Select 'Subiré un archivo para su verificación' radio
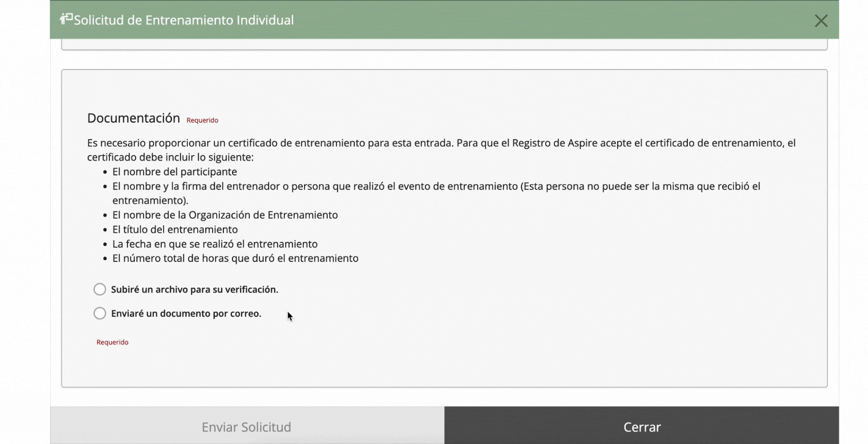The height and width of the screenshot is (444, 868). tap(99, 289)
